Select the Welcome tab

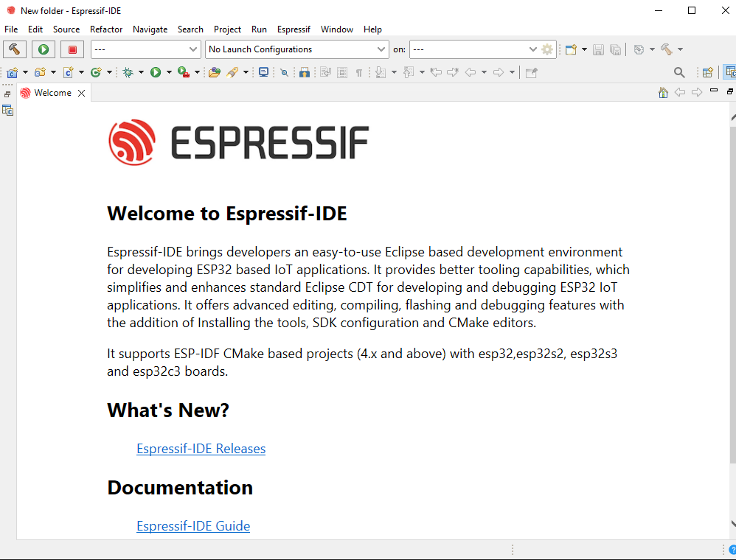point(52,93)
